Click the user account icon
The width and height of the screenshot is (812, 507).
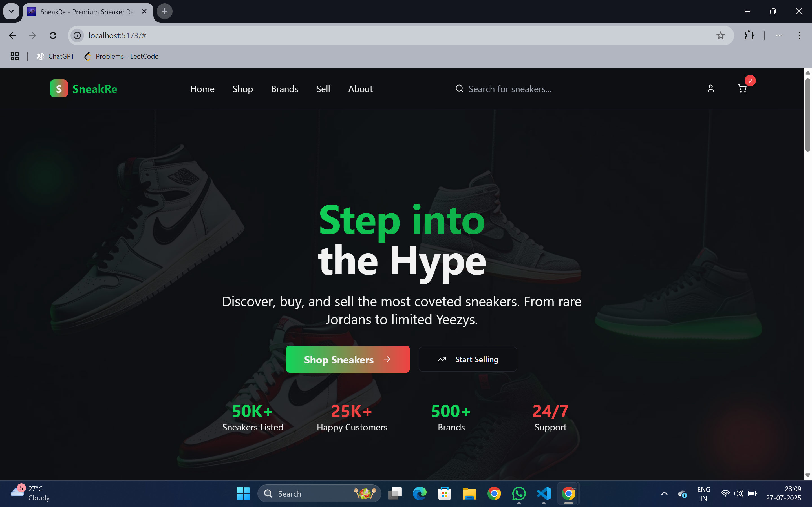[711, 88]
